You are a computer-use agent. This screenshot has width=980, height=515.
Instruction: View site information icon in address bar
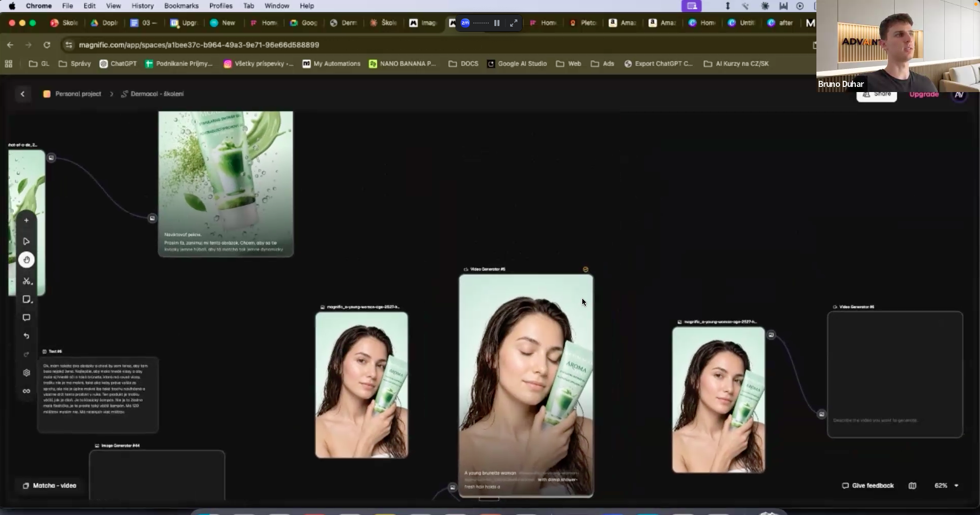[69, 45]
